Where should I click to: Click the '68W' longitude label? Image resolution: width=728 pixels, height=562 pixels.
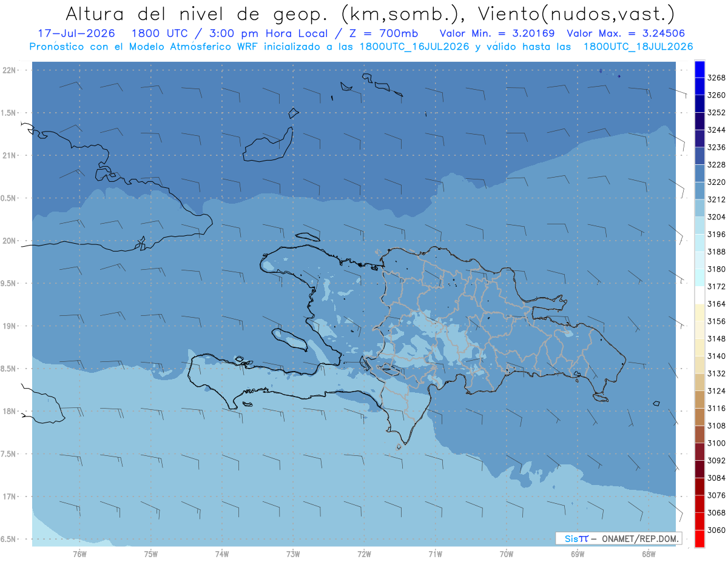(x=648, y=554)
